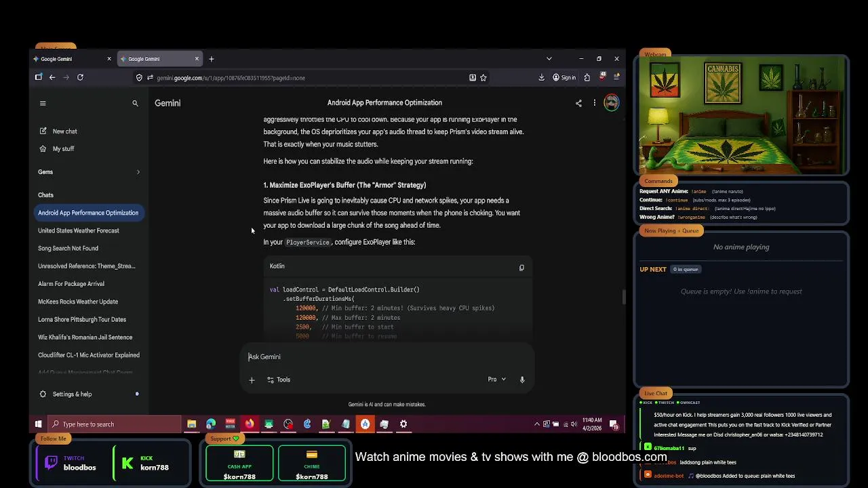Viewport: 868px width, 488px height.
Task: Click the Windows taskbar search box
Action: (114, 424)
